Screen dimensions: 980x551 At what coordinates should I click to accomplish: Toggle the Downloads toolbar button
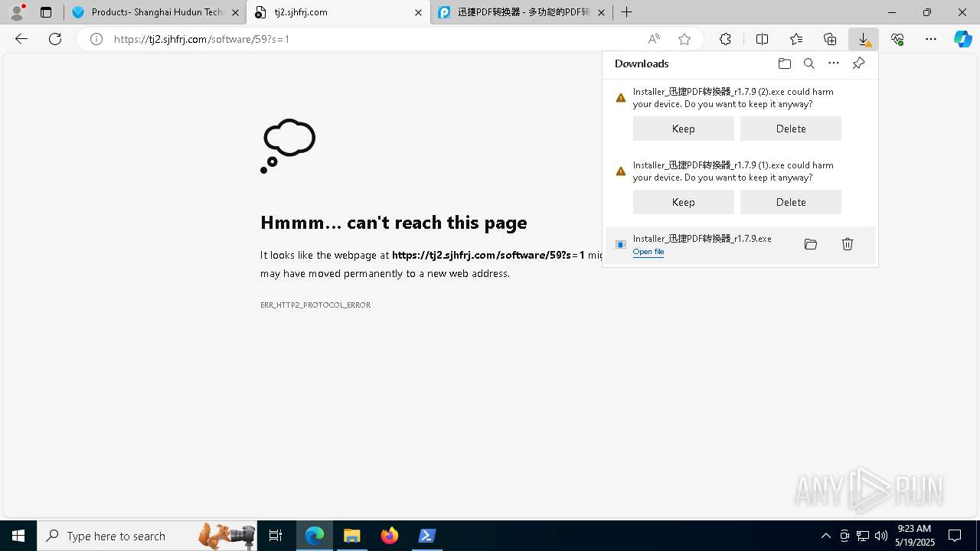[864, 39]
